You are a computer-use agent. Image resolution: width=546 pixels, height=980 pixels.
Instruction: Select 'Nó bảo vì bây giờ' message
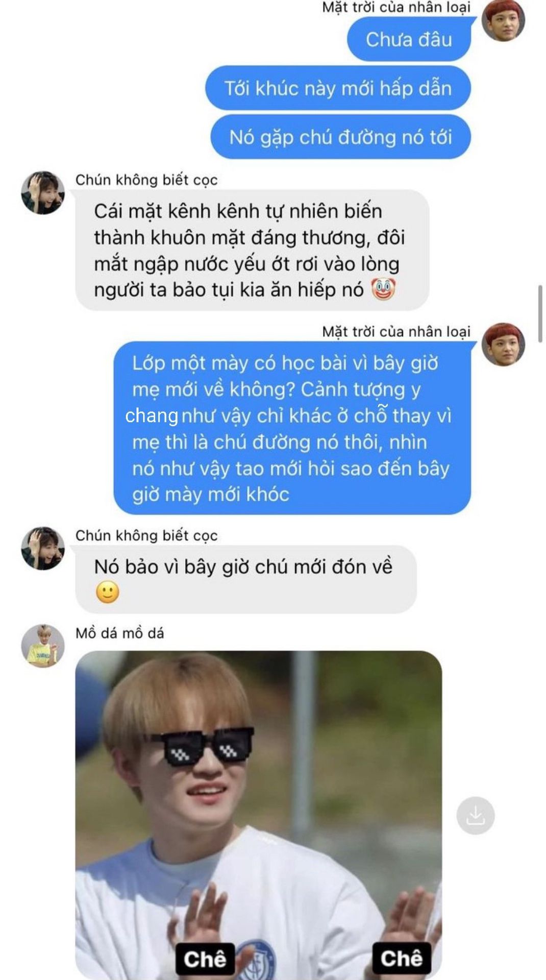246,579
